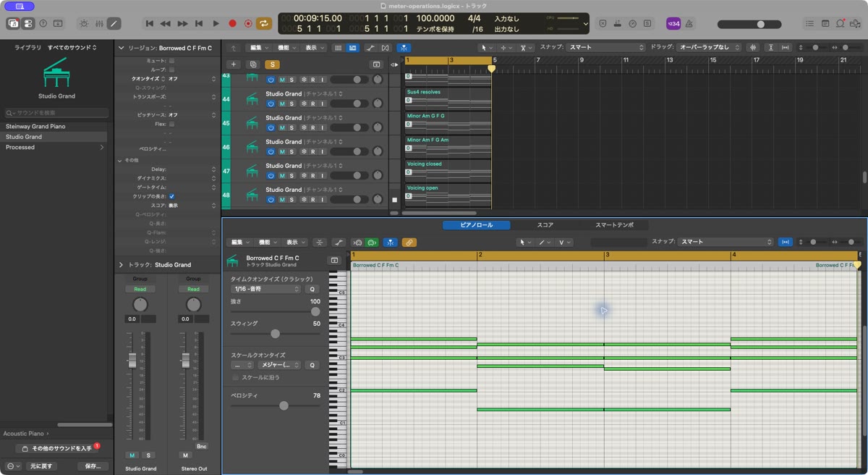This screenshot has width=868, height=475.
Task: Start playback with Play button
Action: 216,23
